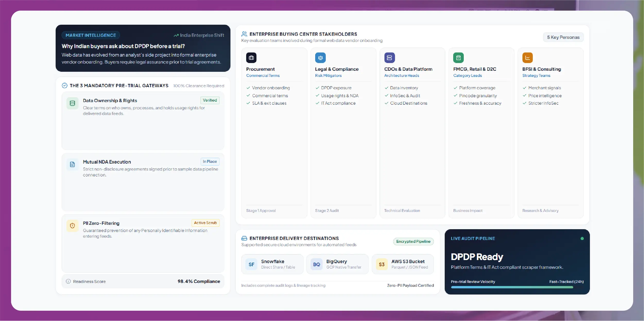This screenshot has width=644, height=321.
Task: Click the pre-trial gateways checkmark circle icon
Action: (65, 85)
